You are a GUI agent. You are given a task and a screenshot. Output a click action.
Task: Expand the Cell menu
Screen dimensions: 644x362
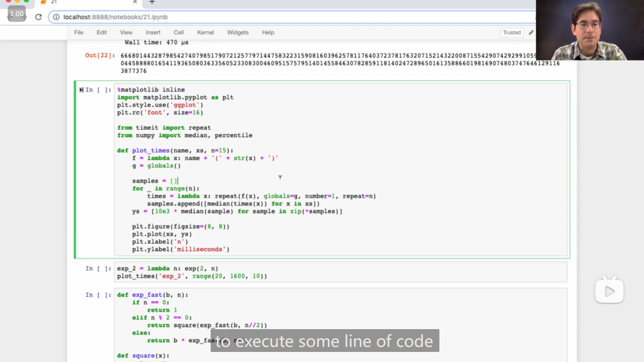coord(178,33)
